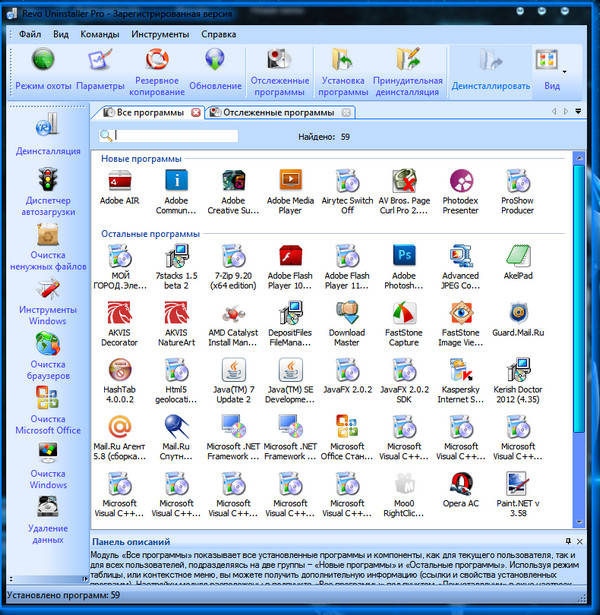Open the Файл menu
This screenshot has width=600, height=615.
click(x=30, y=35)
